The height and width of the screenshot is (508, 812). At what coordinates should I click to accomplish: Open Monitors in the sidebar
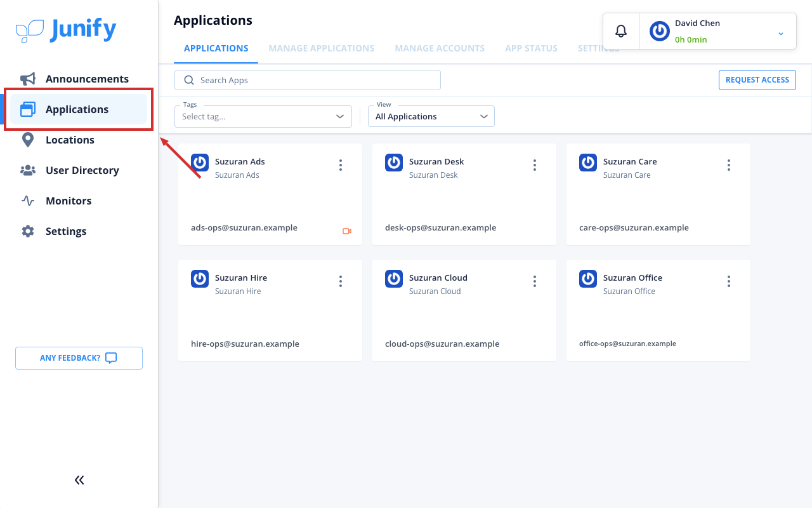pyautogui.click(x=79, y=201)
